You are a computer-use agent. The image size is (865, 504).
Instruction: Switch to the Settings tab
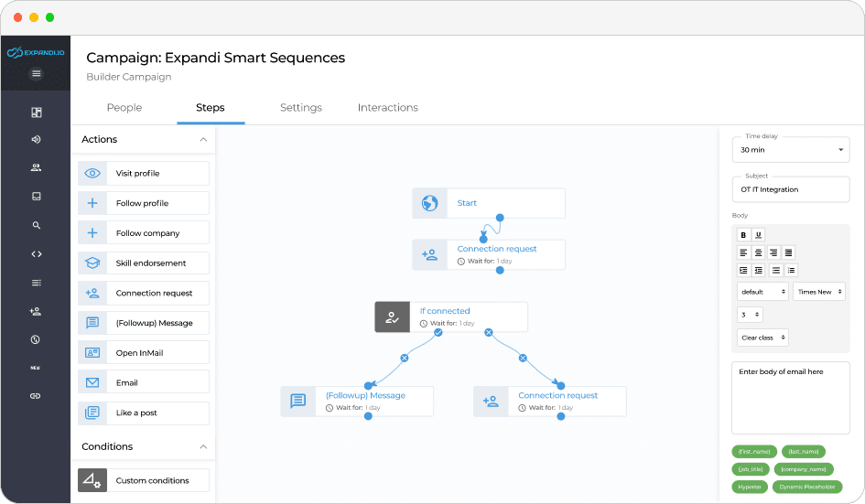pyautogui.click(x=300, y=108)
